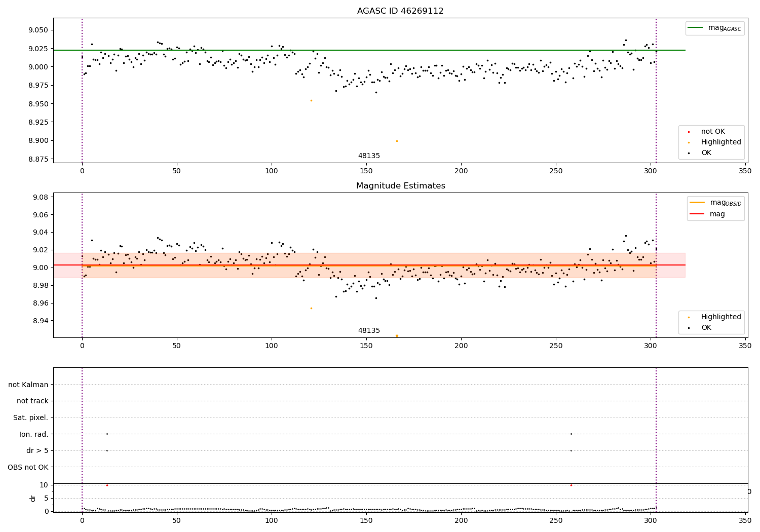Click the green line swatch in mag AGASC legend
The image size is (760, 532).
coord(696,28)
